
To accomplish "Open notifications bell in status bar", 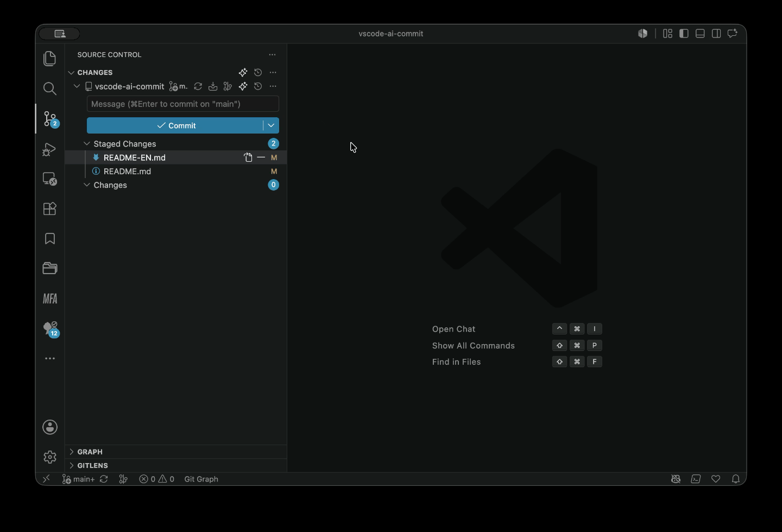I will 736,479.
